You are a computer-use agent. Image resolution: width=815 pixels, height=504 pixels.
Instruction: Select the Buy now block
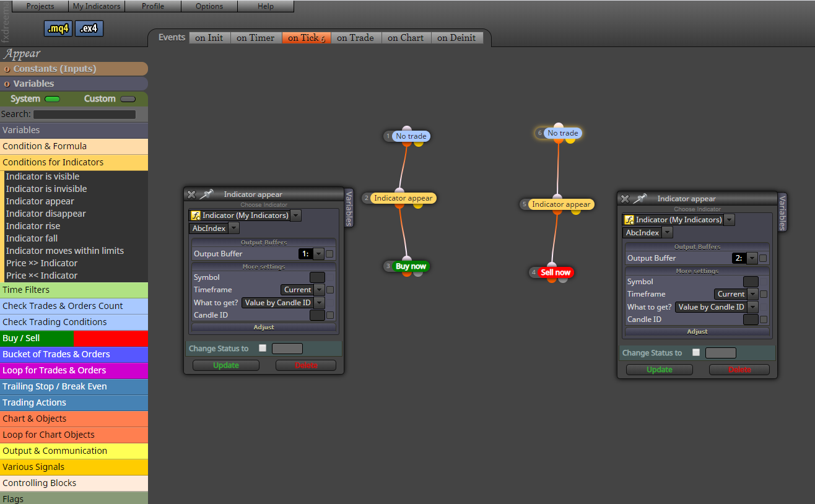411,266
